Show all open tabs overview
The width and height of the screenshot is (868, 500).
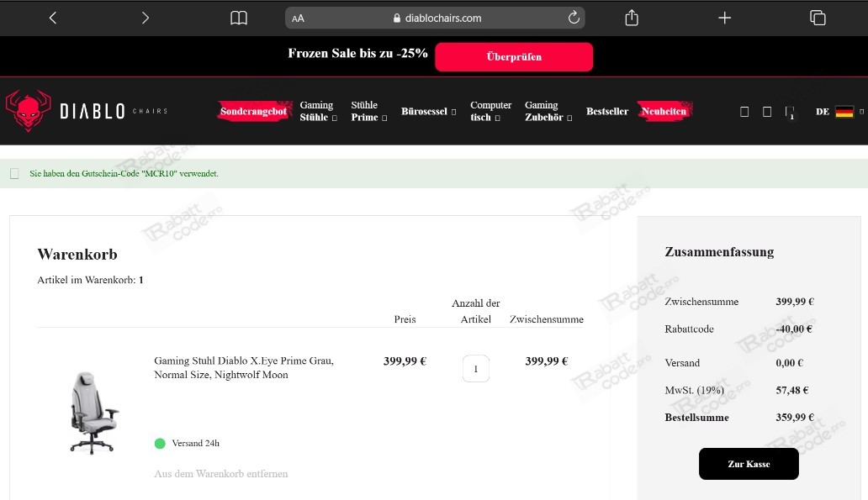[x=817, y=18]
